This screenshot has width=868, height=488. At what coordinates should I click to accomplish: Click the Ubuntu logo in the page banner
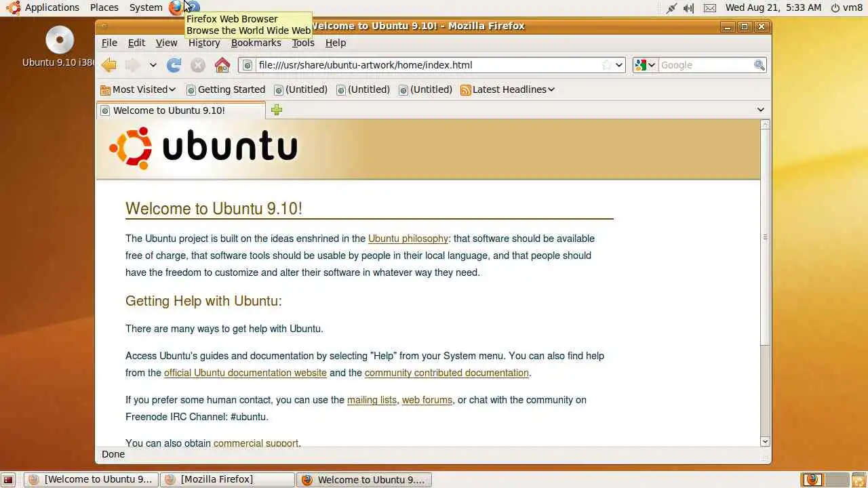tap(203, 148)
